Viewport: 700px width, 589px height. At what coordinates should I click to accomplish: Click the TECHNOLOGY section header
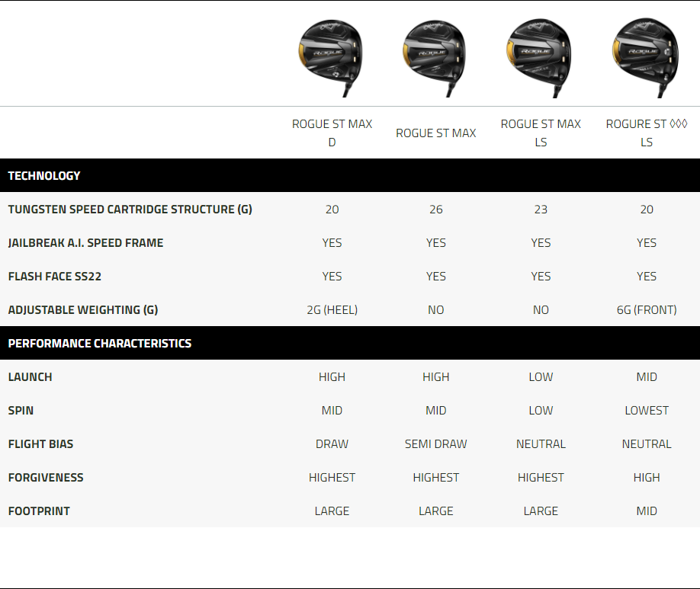pyautogui.click(x=44, y=176)
